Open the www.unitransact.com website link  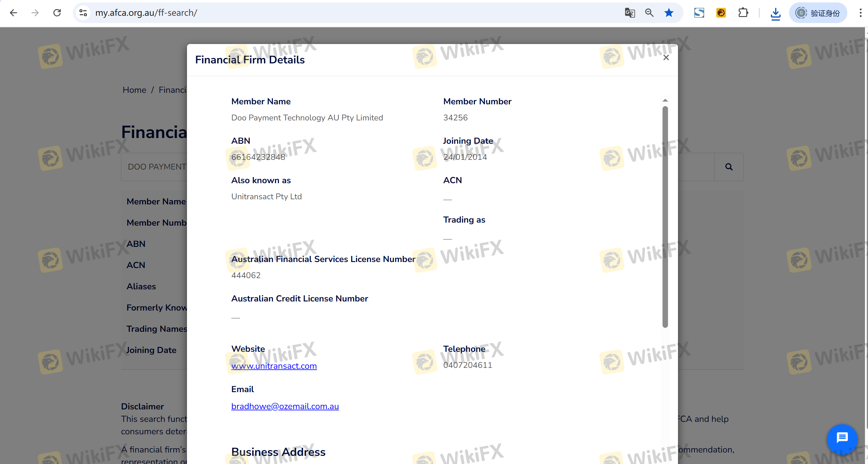274,366
